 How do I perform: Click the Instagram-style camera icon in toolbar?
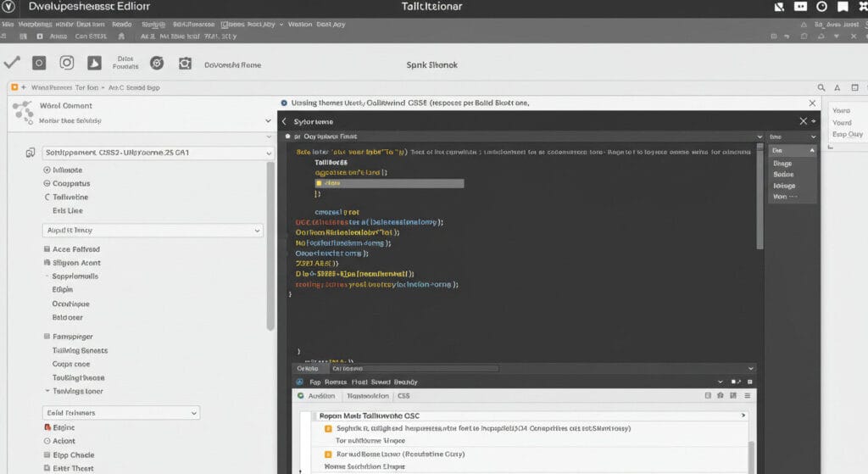tap(67, 63)
